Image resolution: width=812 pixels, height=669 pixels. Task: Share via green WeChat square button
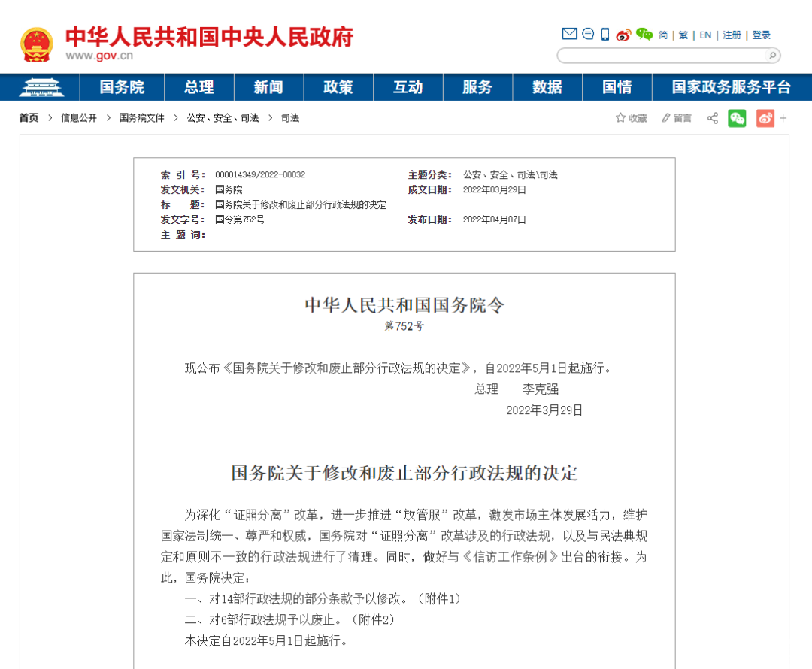[737, 118]
